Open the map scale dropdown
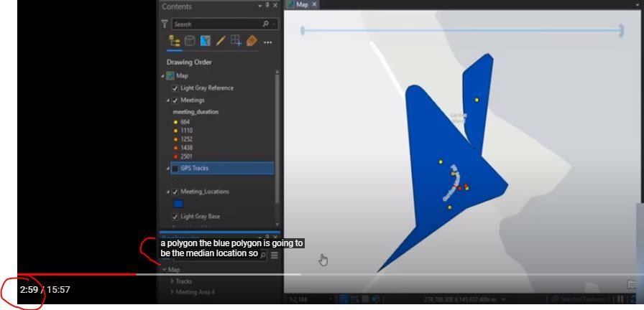This screenshot has width=644, height=310. pos(333,299)
